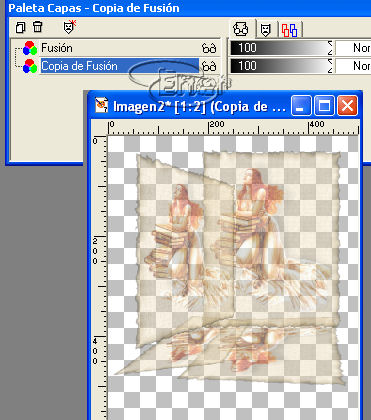Switch to the appearance glasses tab
The width and height of the screenshot is (371, 420).
(x=241, y=29)
